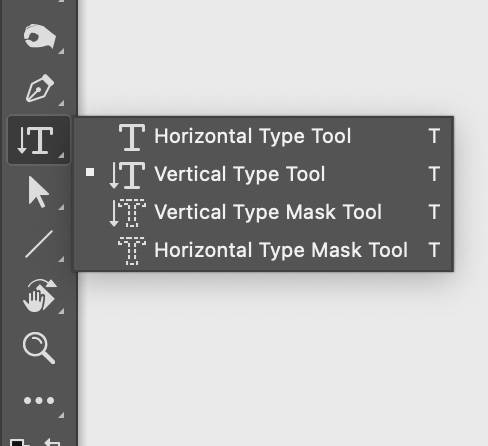Click the Horizontal Type Mask dashed T icon

[x=132, y=251]
